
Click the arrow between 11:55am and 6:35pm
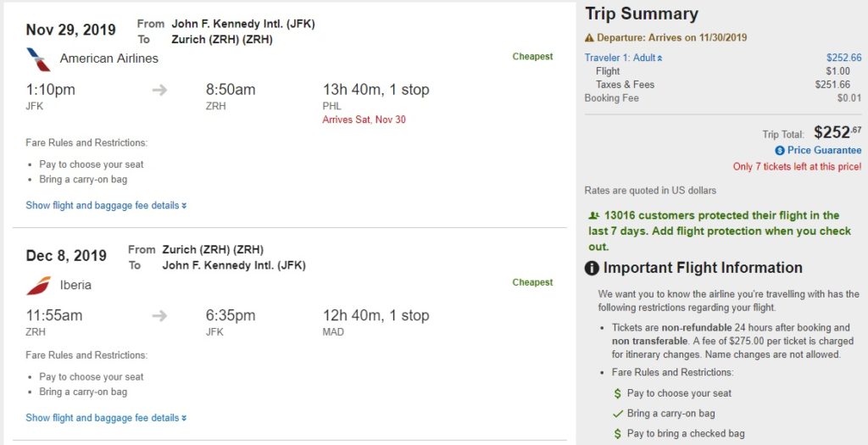point(159,316)
